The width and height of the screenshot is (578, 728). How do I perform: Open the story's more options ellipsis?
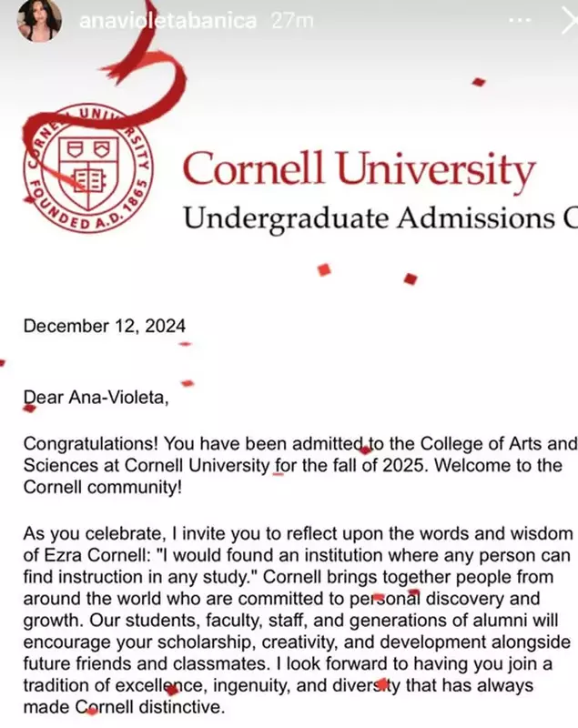(x=522, y=20)
